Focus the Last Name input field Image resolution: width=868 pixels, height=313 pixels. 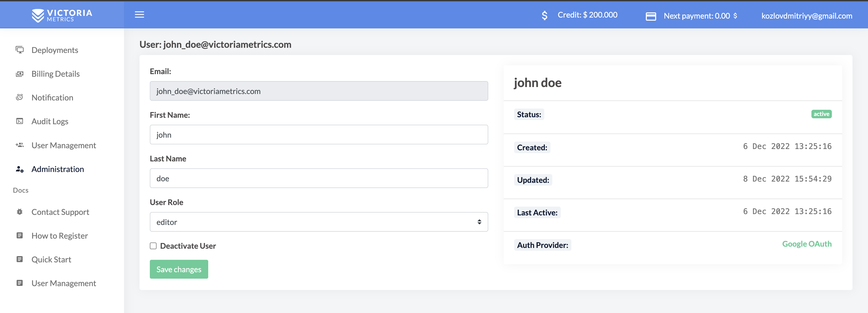pyautogui.click(x=319, y=178)
